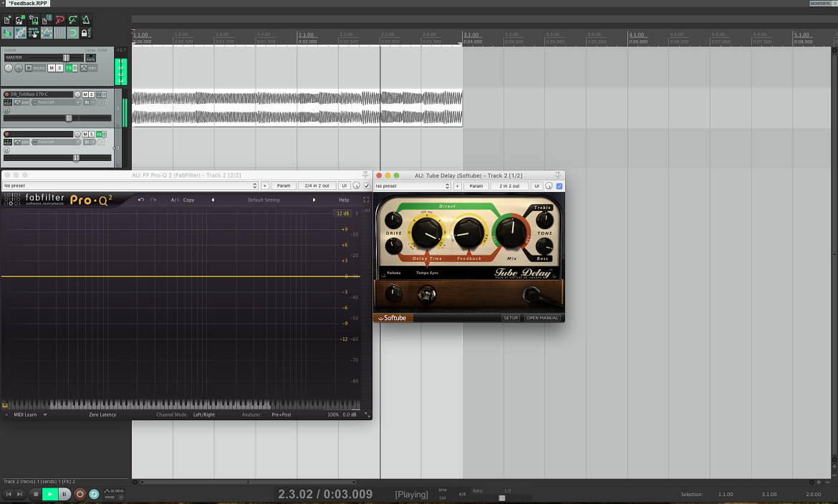Image resolution: width=838 pixels, height=504 pixels.
Task: Click the Pro-Q 2 window's Param button
Action: (283, 186)
